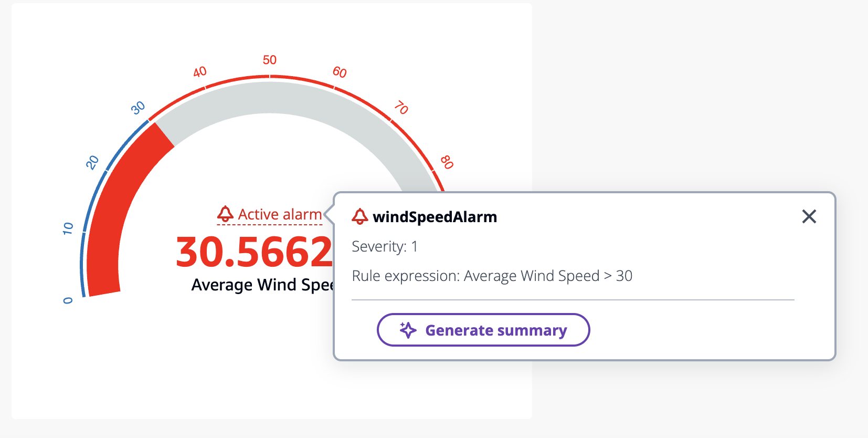Click the bell icon beside Active alarm
868x438 pixels.
tap(225, 214)
